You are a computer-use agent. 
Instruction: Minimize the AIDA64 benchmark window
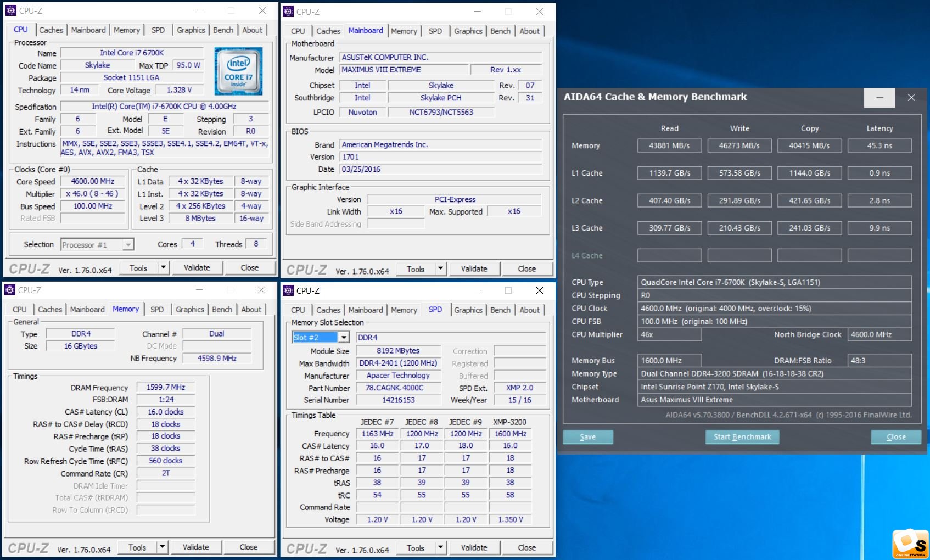point(879,97)
